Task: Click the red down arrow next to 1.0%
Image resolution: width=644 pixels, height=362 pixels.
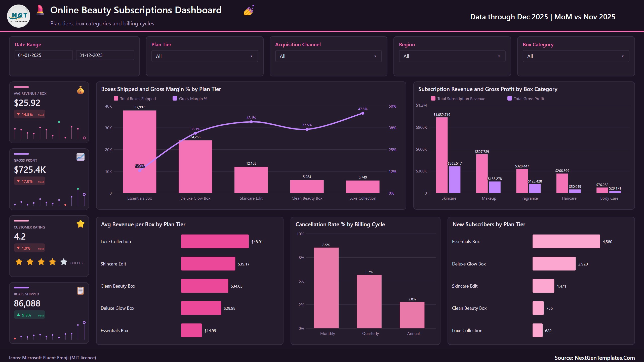Action: [x=18, y=248]
